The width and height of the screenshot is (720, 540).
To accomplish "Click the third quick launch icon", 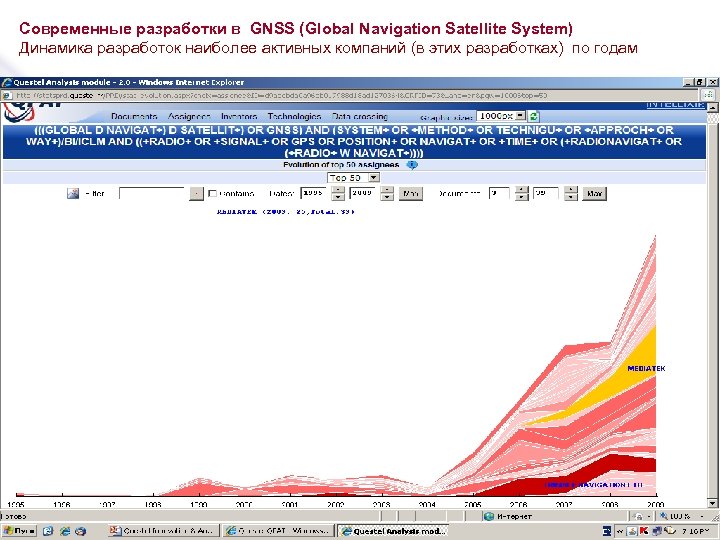I will 80,531.
